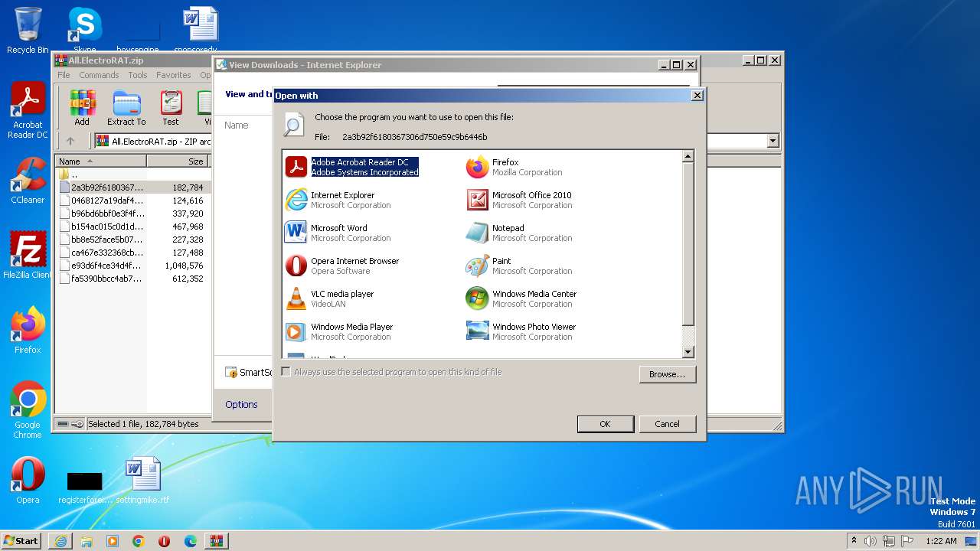
Task: Open the File menu in WinRAR
Action: 64,75
